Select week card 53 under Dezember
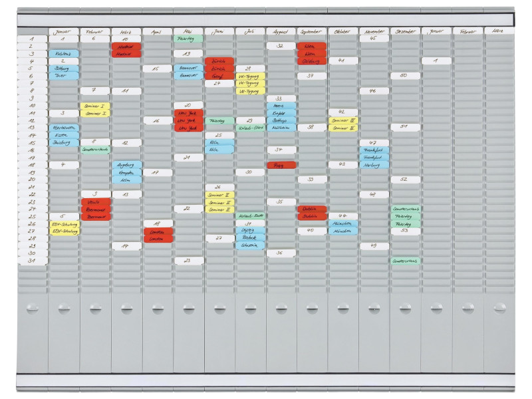Image resolution: width=532 pixels, height=399 pixels. [x=405, y=231]
